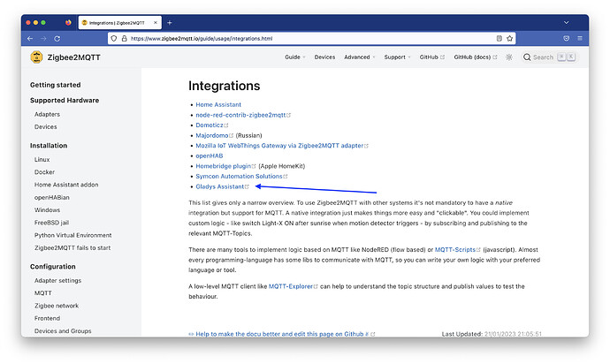
Task: Follow the node-red-contrib-zigbee2mqtt link
Action: [x=243, y=115]
